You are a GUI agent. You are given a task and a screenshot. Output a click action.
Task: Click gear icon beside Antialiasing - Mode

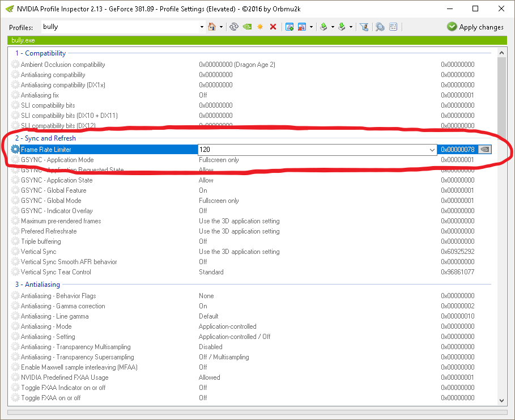(x=15, y=326)
